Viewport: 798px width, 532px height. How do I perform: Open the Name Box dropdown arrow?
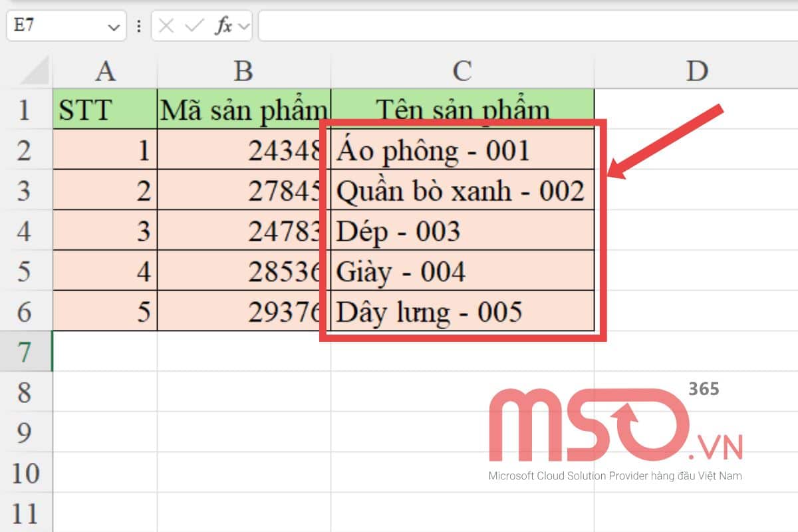[112, 27]
